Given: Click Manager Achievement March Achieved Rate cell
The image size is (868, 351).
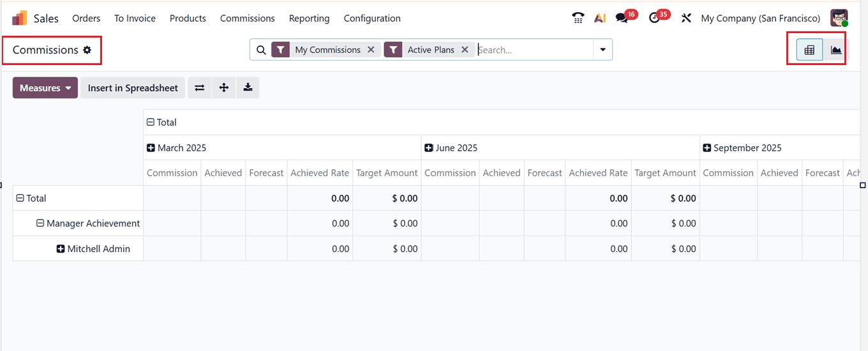Looking at the screenshot, I should pos(320,223).
